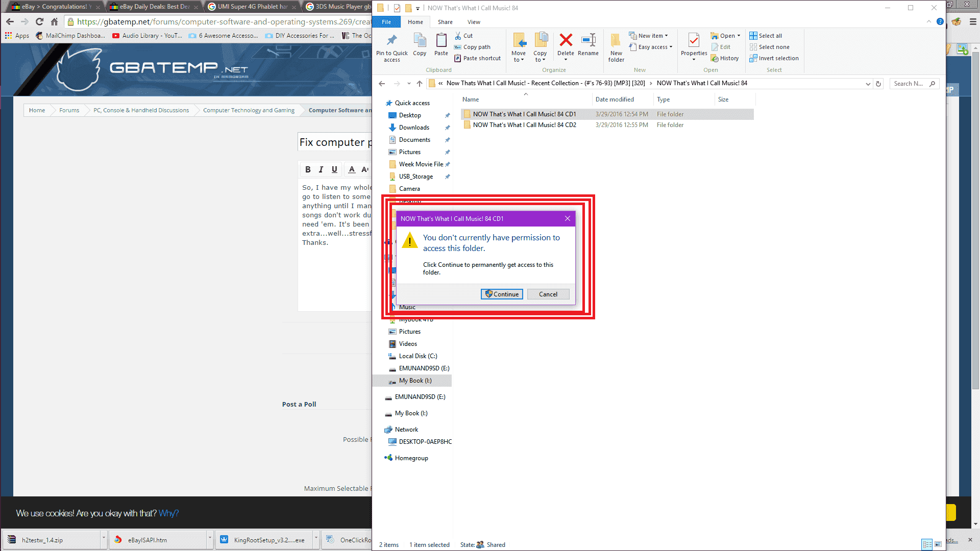Image resolution: width=980 pixels, height=551 pixels.
Task: Open USB_Storage in navigation pane
Action: coord(415,177)
